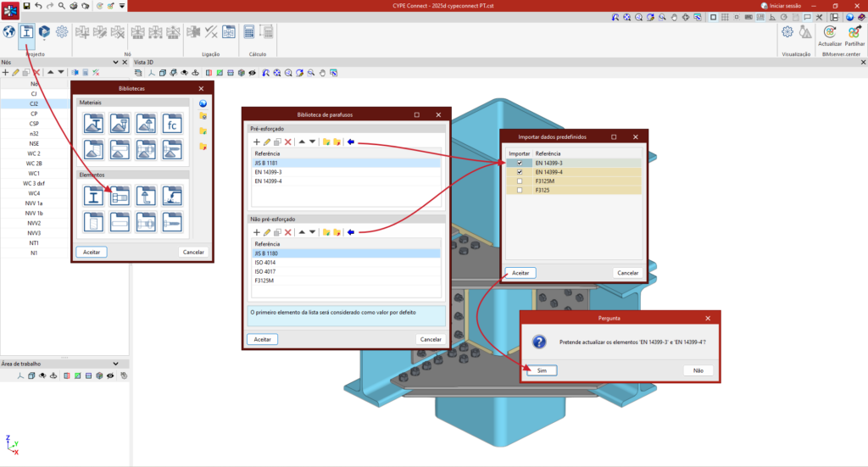
Task: Click the calculator icon in the Cálculo group
Action: [x=249, y=32]
